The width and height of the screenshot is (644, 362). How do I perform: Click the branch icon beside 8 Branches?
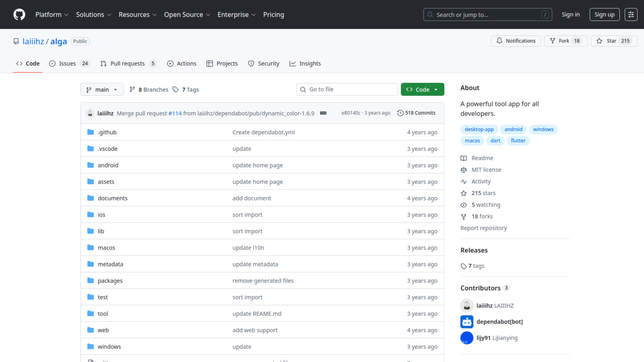tap(132, 89)
